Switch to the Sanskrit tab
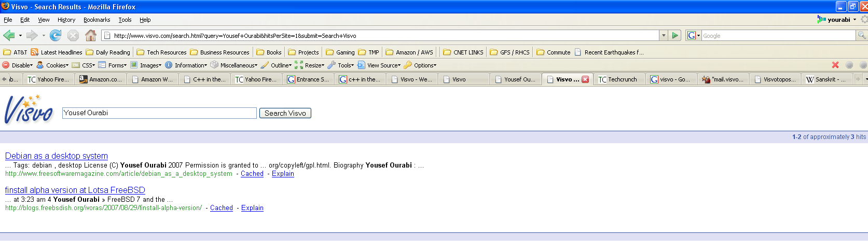Screen dimensions: 868x249 (x=827, y=79)
